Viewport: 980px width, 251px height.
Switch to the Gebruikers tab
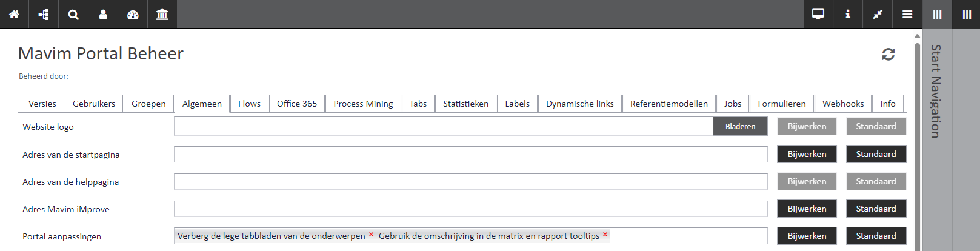pos(94,104)
